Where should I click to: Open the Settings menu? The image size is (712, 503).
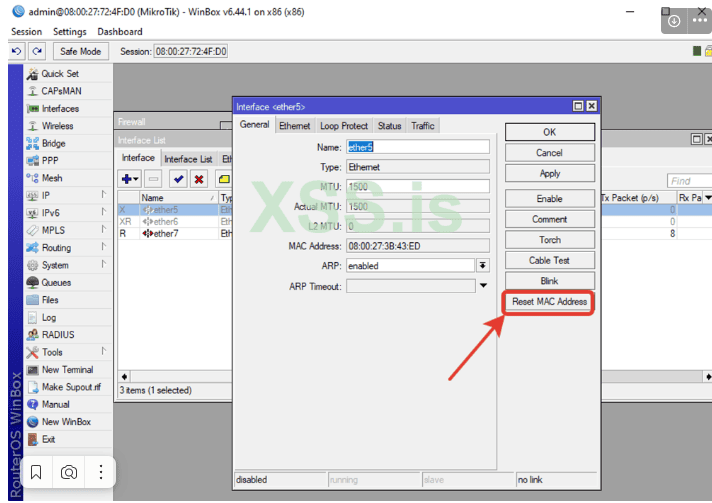[69, 32]
